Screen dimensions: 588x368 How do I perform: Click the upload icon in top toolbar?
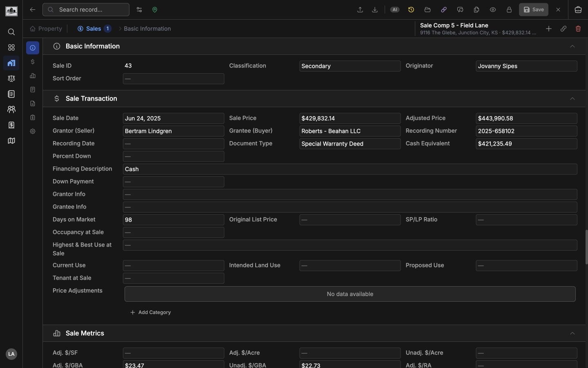point(361,10)
